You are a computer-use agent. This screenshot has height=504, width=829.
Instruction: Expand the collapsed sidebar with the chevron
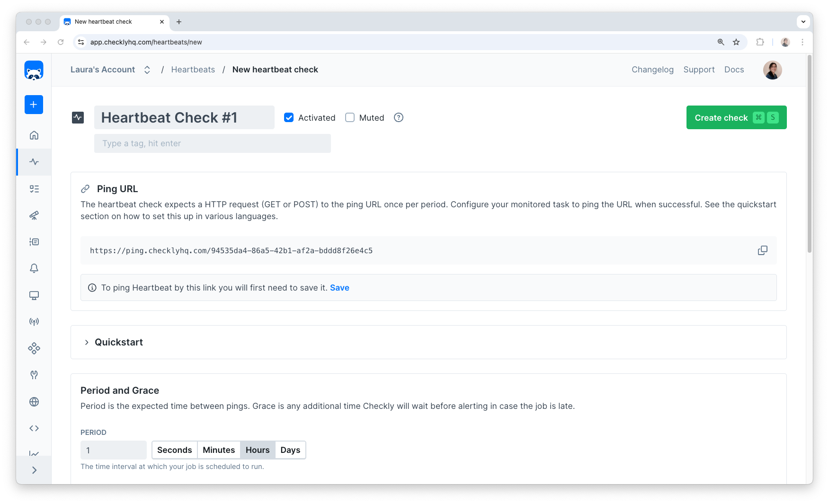tap(34, 470)
